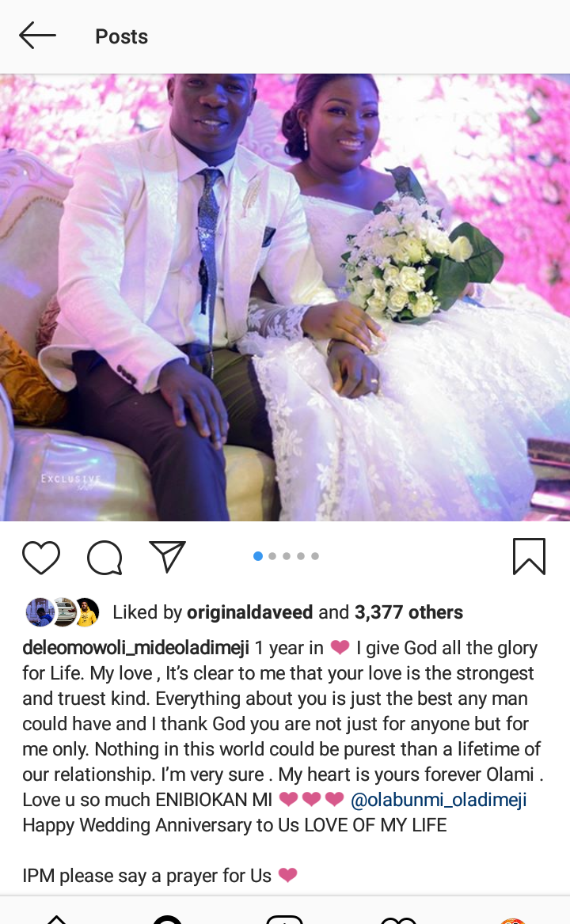
Task: Select the last carousel indicator dot
Action: pyautogui.click(x=315, y=556)
